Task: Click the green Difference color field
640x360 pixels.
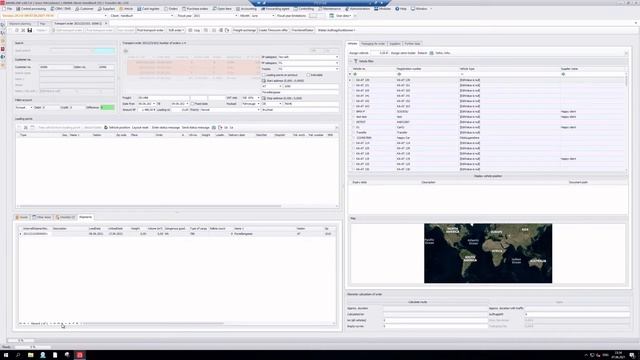Action: [108, 107]
